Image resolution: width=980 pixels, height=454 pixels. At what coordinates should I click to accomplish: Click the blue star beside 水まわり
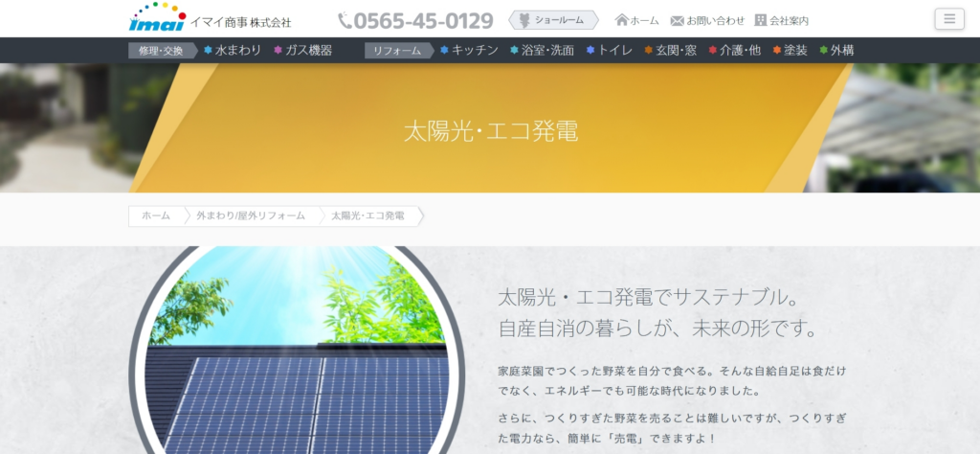click(208, 50)
